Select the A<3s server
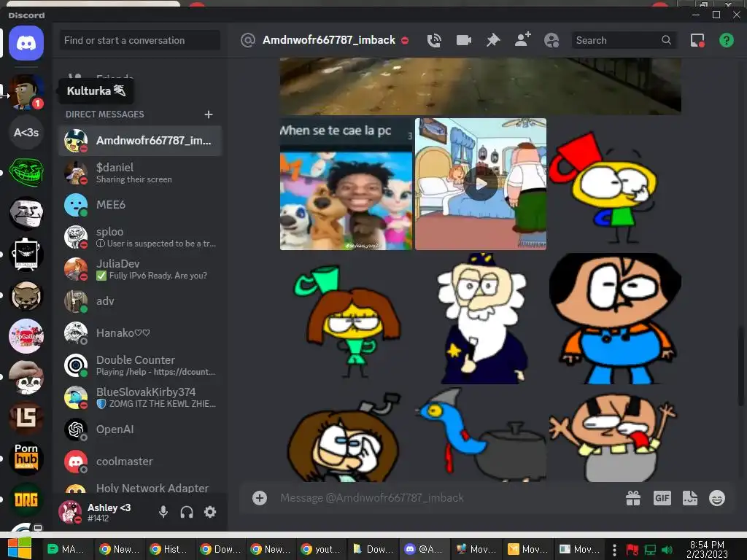 pos(26,133)
